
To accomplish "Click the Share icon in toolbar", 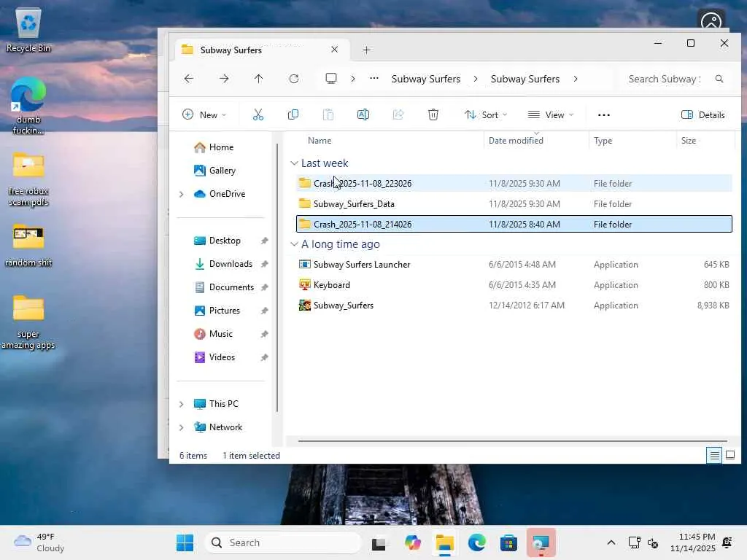I will point(398,114).
